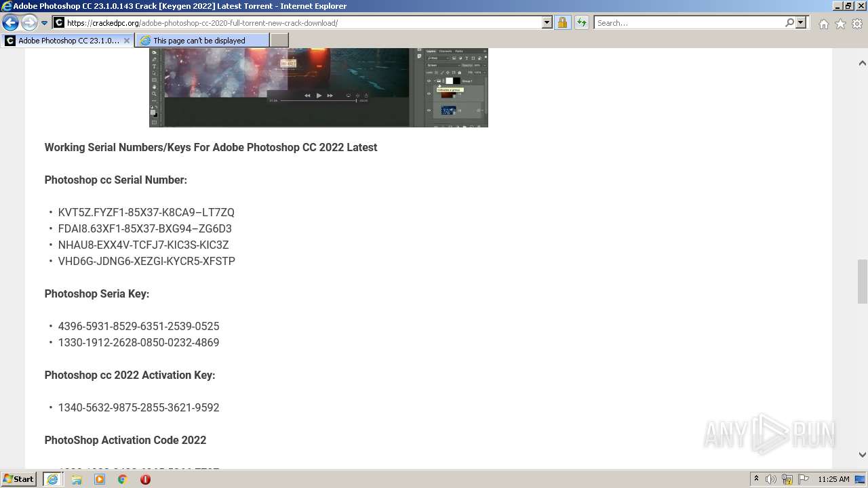
Task: Open Favorites star icon
Action: [840, 24]
